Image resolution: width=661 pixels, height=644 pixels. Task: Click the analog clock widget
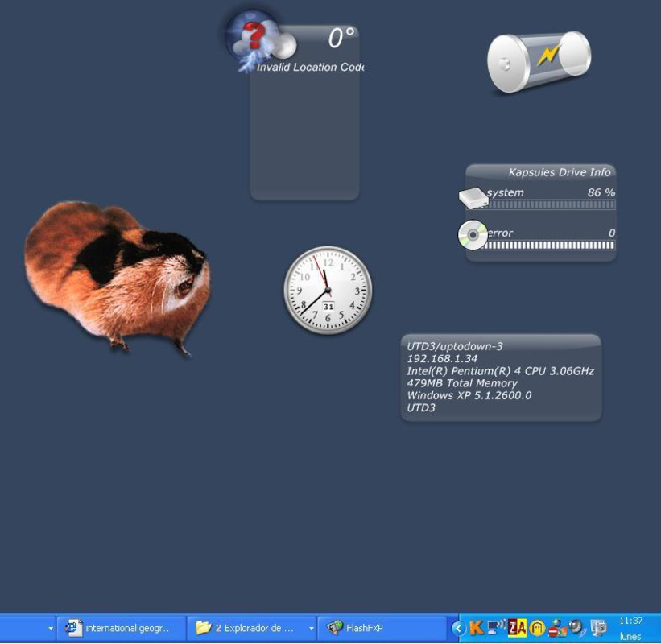click(328, 290)
